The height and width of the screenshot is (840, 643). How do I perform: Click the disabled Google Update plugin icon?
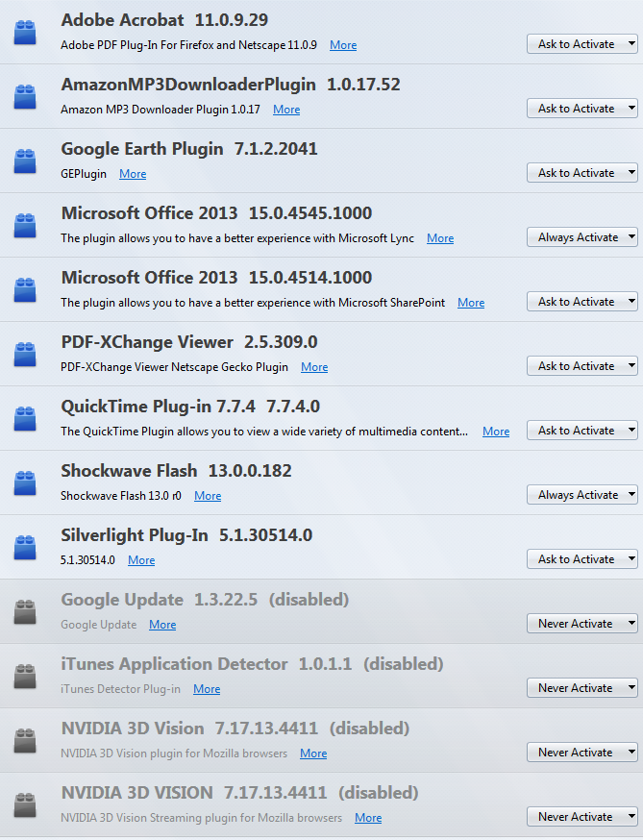(24, 612)
